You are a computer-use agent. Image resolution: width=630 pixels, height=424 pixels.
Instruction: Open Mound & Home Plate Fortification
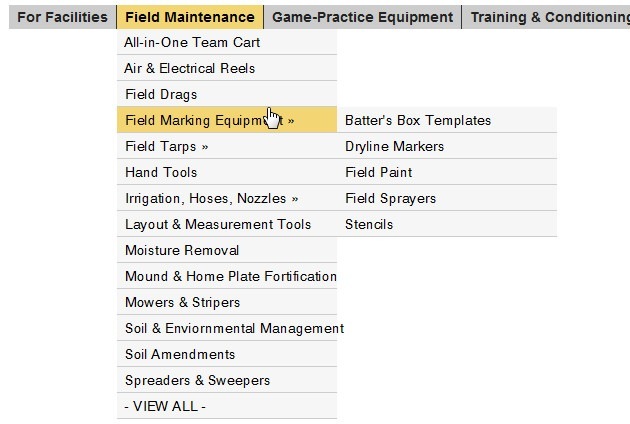pyautogui.click(x=230, y=277)
